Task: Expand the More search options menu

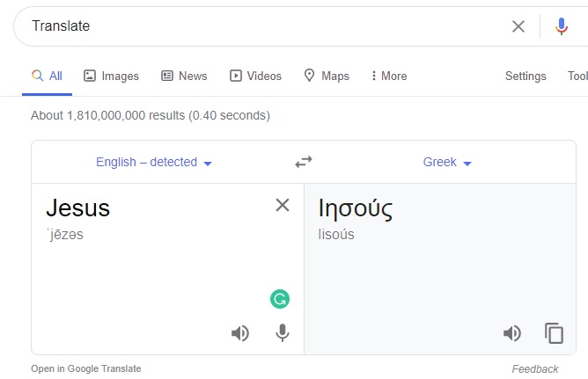Action: (x=389, y=77)
